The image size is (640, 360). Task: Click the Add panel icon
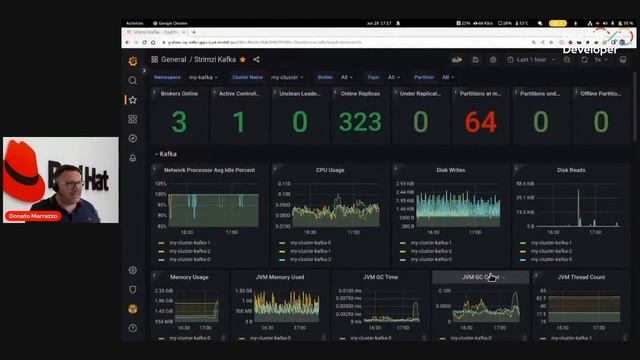(x=457, y=60)
